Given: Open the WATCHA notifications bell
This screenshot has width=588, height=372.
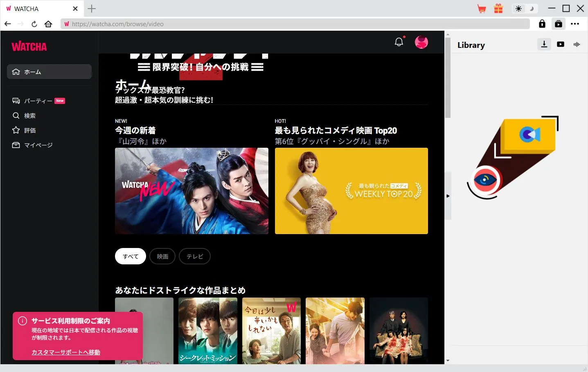Looking at the screenshot, I should click(x=399, y=42).
